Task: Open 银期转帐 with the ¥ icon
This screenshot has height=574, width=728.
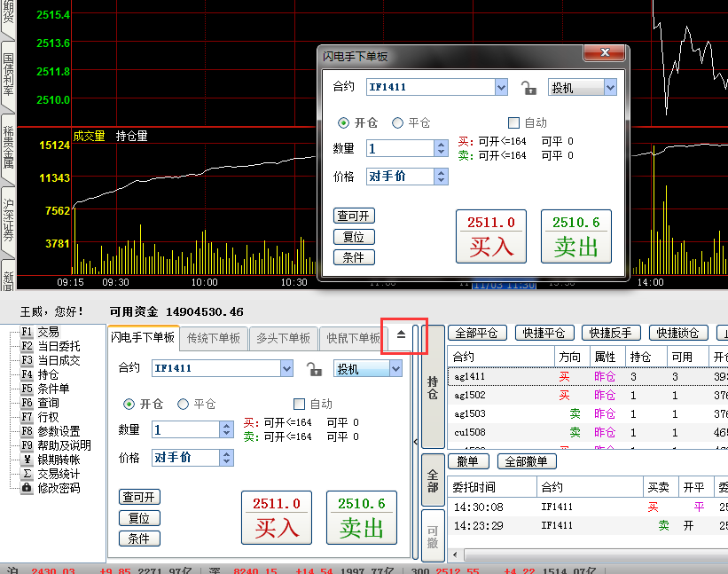Action: click(x=27, y=460)
